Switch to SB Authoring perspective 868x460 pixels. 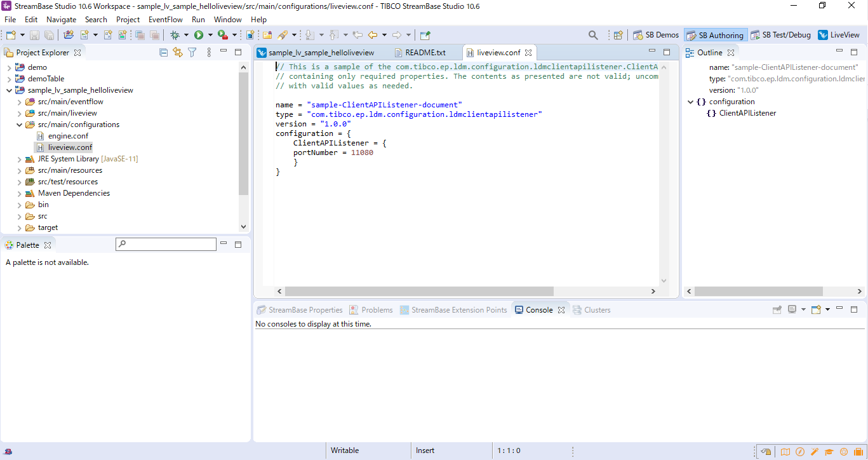pyautogui.click(x=715, y=36)
